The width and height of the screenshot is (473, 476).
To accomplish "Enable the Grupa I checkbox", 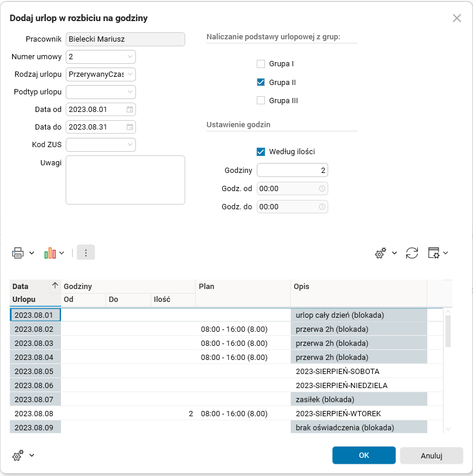I will (261, 64).
